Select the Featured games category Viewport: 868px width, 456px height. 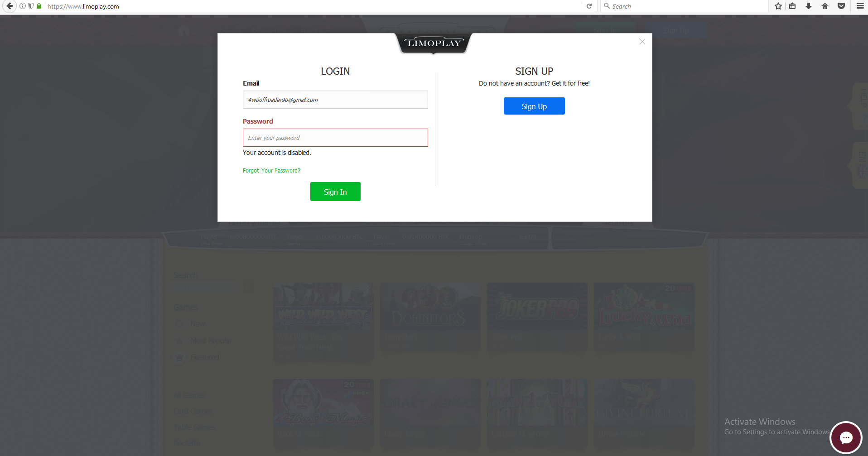coord(205,357)
